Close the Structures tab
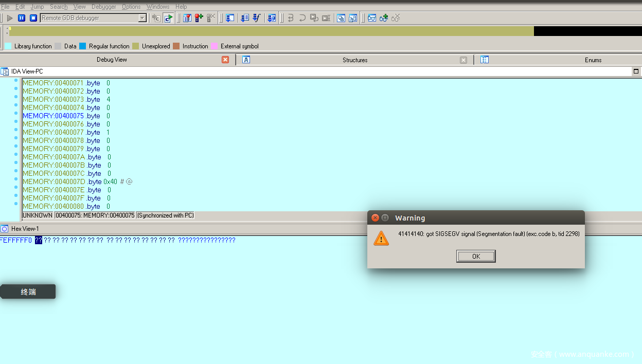 [x=463, y=60]
